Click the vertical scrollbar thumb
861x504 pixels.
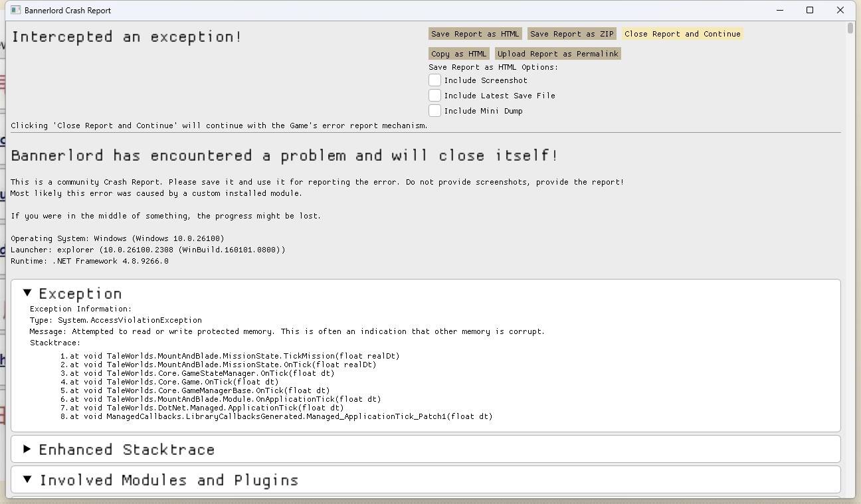[x=850, y=28]
